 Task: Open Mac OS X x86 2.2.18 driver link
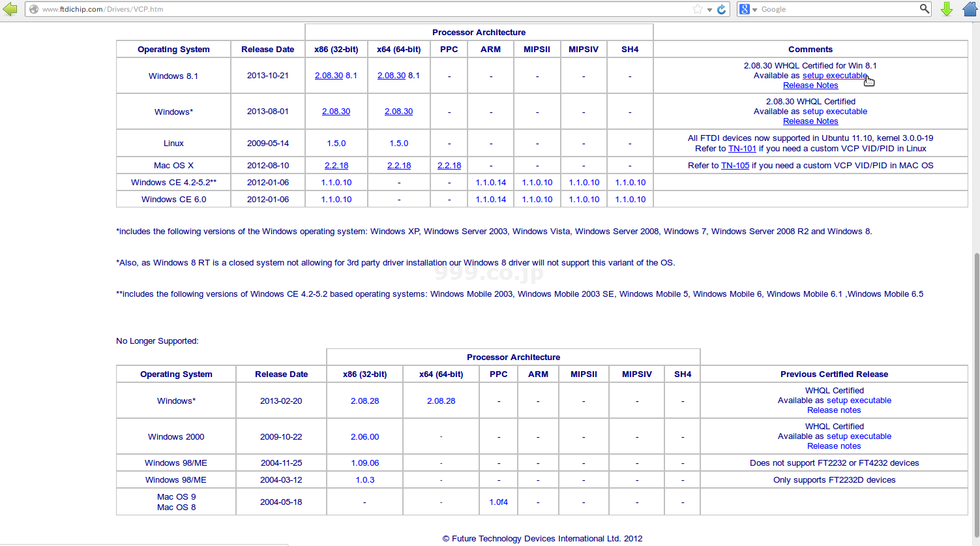click(336, 166)
